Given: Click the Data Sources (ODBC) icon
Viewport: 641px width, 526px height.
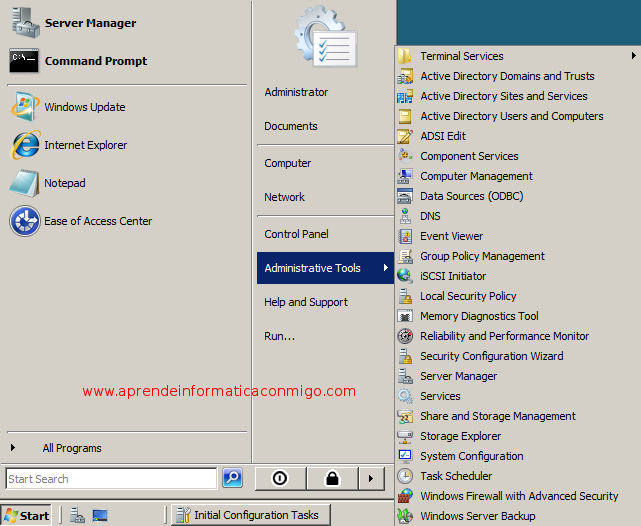Looking at the screenshot, I should tap(405, 196).
